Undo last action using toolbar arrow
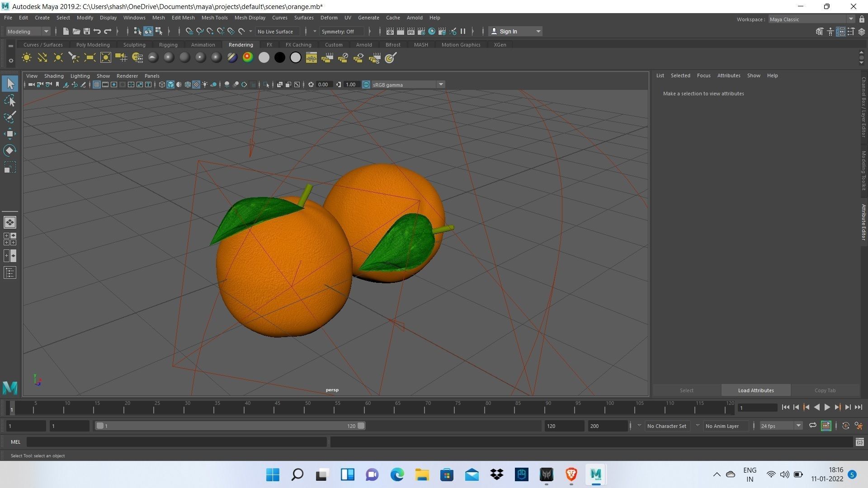This screenshot has width=868, height=488. pos(97,31)
